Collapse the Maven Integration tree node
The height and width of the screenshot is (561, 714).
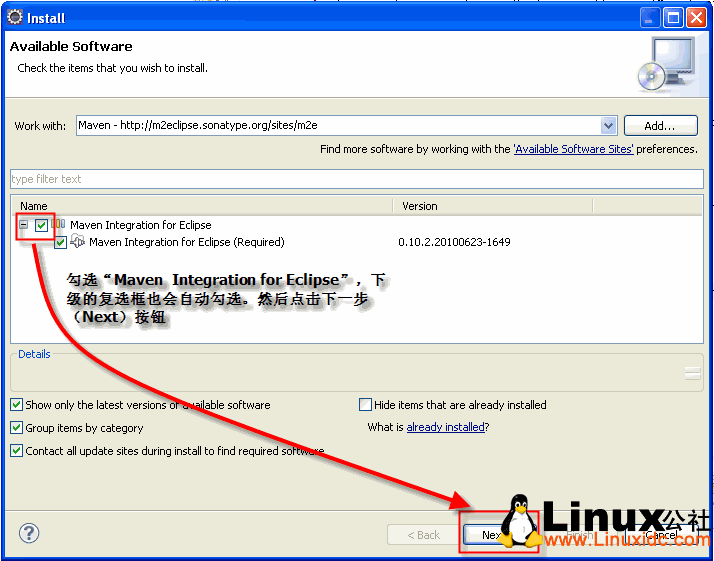point(24,225)
